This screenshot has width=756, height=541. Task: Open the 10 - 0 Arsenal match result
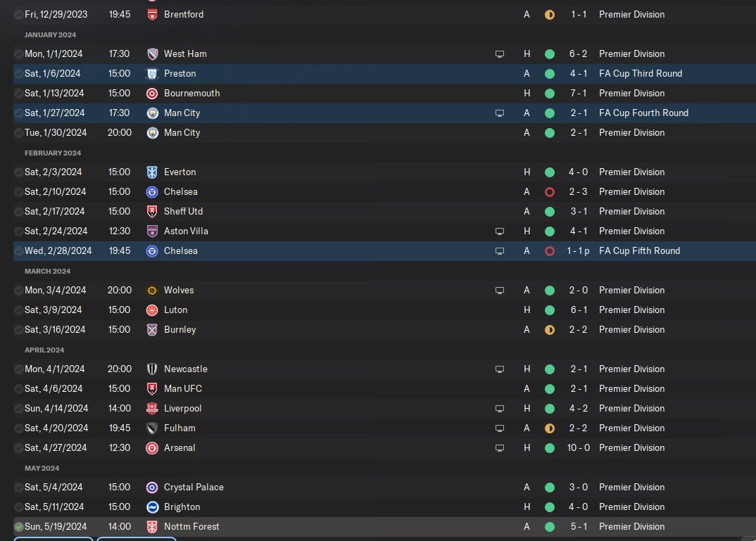(578, 447)
